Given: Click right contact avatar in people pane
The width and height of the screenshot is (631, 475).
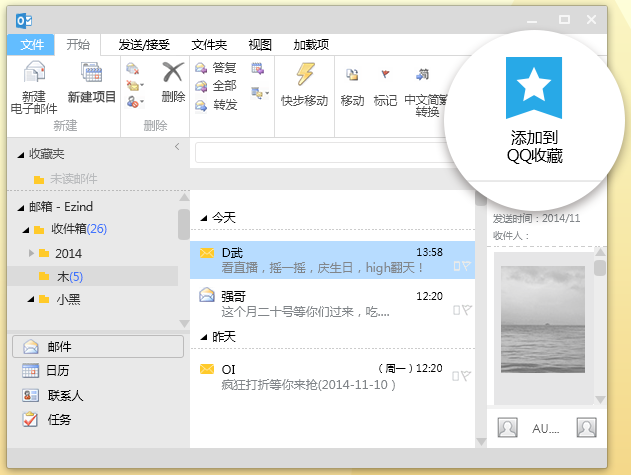Looking at the screenshot, I should 586,428.
